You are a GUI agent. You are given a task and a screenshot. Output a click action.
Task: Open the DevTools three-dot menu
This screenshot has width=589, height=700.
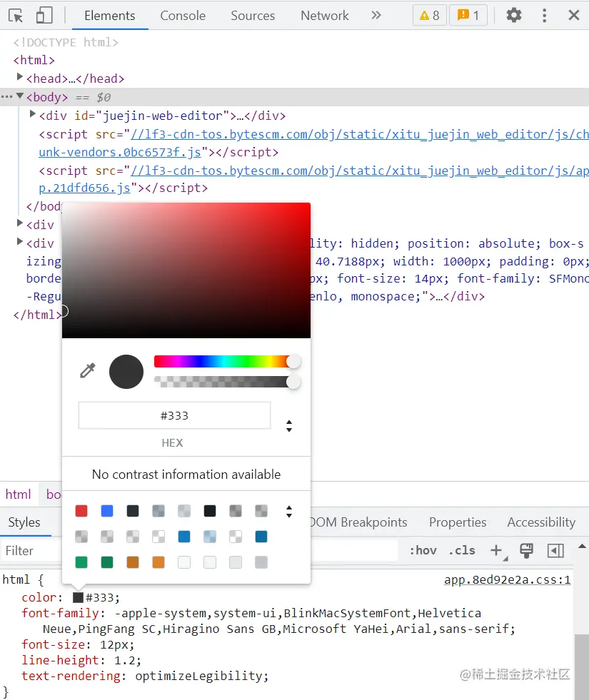pos(544,16)
